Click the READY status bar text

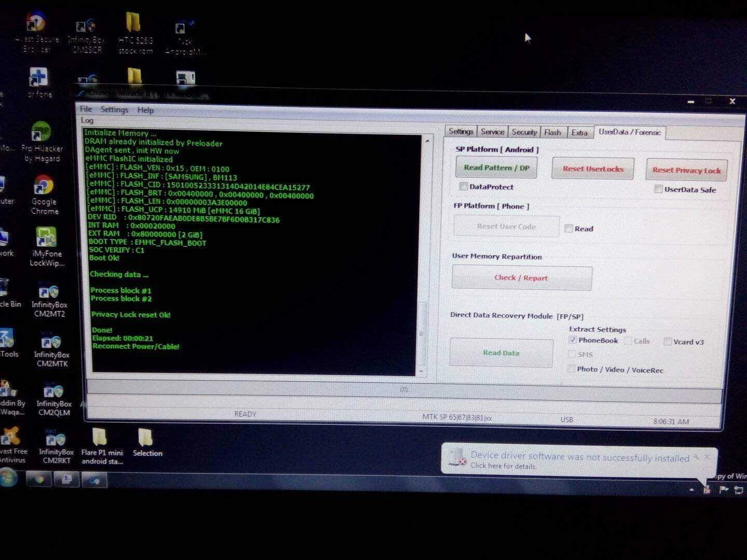[245, 414]
